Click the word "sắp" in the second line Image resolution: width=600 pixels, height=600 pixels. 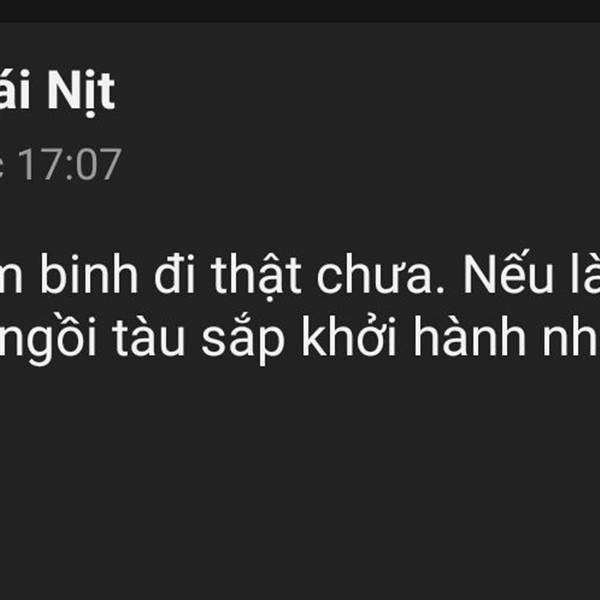(243, 339)
